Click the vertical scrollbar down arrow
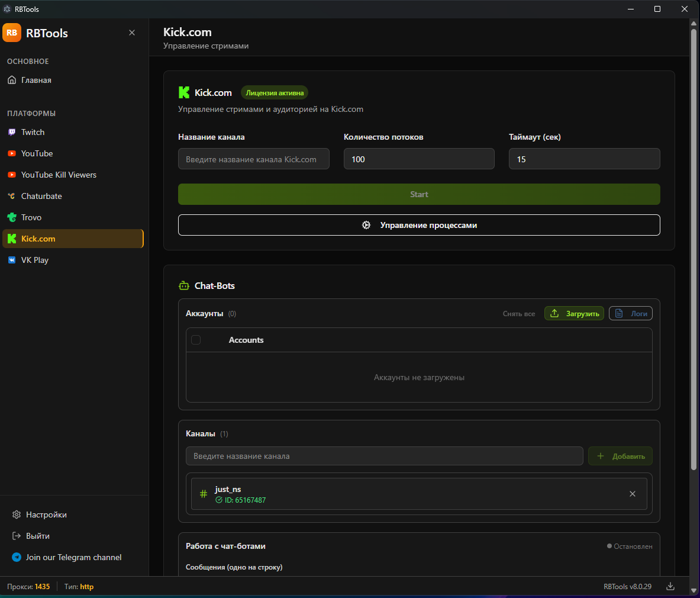 (694, 590)
